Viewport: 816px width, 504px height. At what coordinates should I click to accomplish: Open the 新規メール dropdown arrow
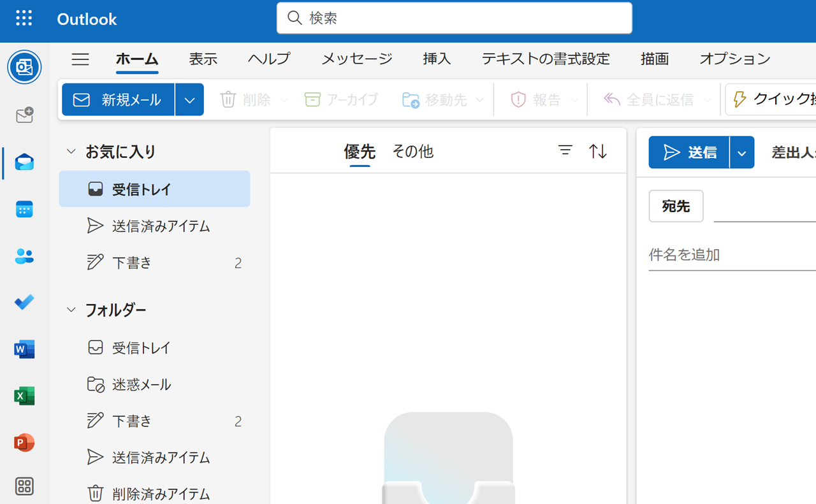189,99
